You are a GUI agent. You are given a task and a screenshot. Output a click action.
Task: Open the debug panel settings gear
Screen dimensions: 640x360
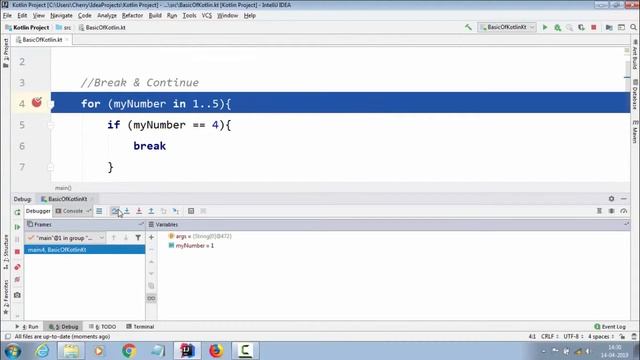coord(611,199)
